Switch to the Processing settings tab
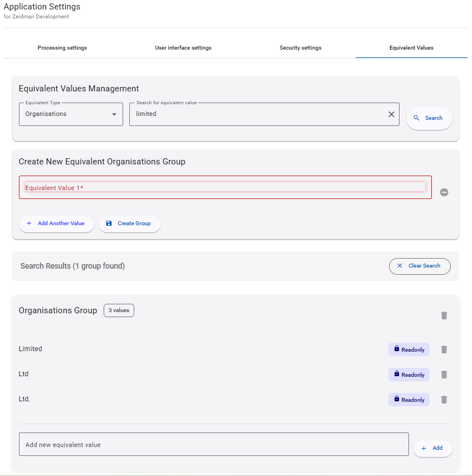 click(62, 48)
